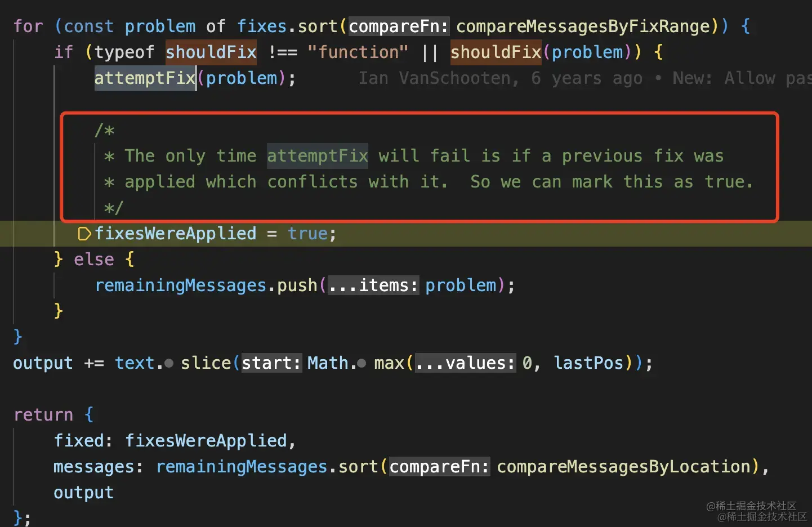Click the 'sort' method called on fixes
Image resolution: width=812 pixels, height=527 pixels.
[318, 26]
